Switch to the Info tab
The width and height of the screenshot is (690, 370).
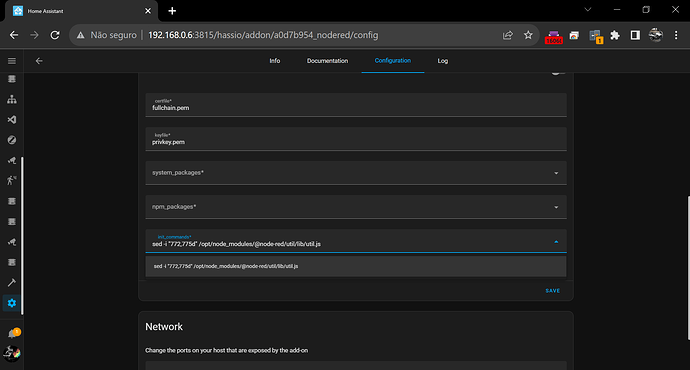[275, 61]
